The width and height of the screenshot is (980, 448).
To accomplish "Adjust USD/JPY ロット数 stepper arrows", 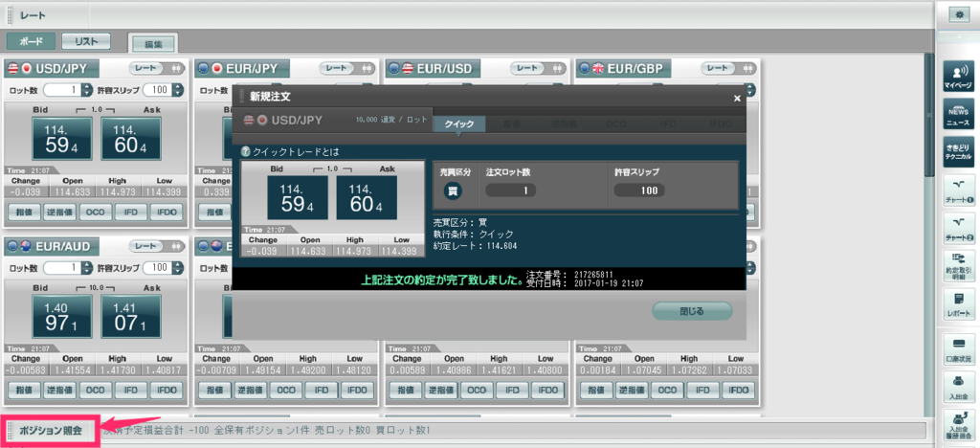I will pyautogui.click(x=87, y=90).
